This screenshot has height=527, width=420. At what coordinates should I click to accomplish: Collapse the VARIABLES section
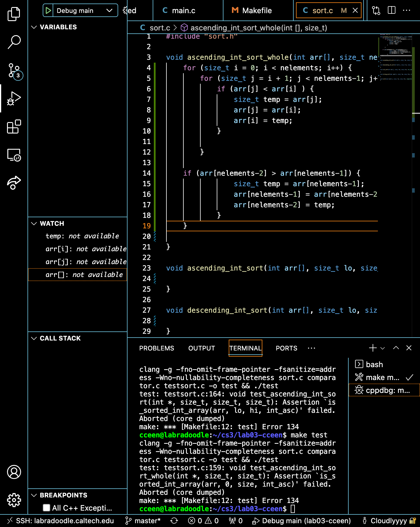[34, 27]
